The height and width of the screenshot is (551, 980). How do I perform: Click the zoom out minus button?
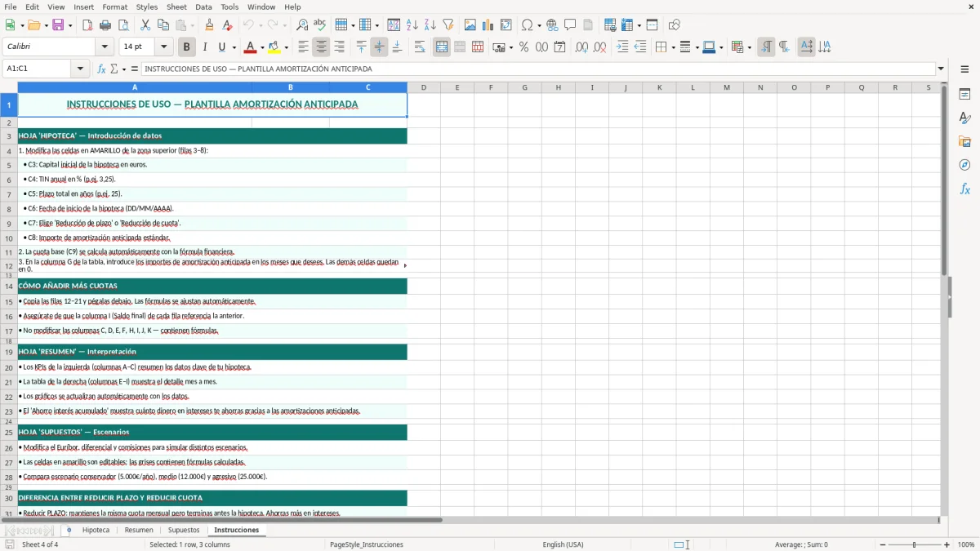(883, 544)
